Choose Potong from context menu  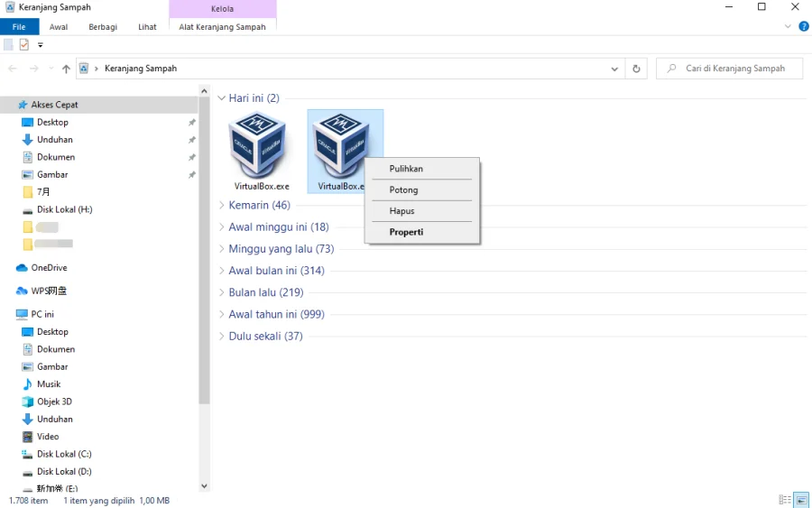coord(422,190)
